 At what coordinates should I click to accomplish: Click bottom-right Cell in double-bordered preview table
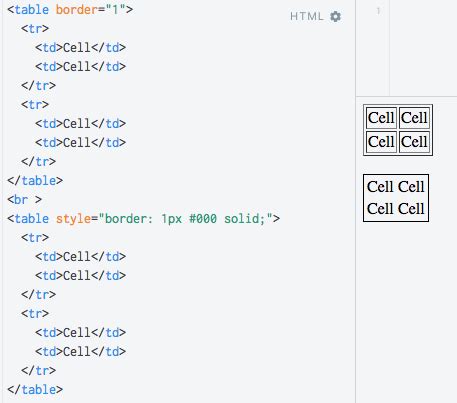[x=414, y=142]
